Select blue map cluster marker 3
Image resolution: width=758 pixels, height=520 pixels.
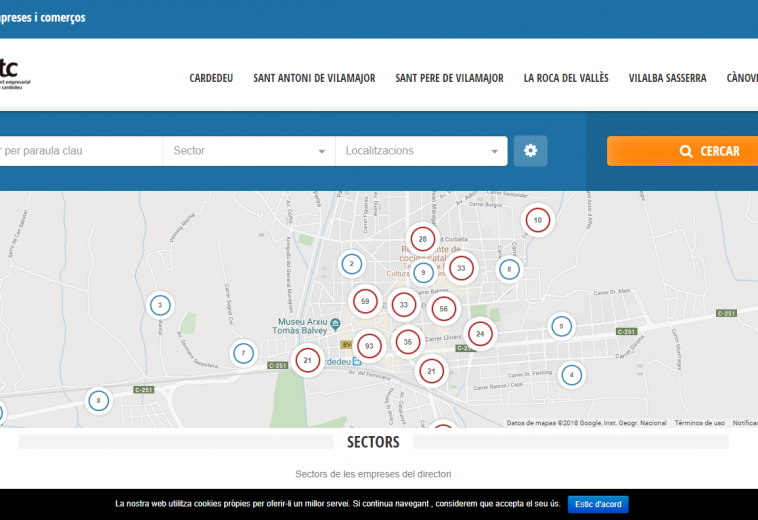[x=160, y=305]
